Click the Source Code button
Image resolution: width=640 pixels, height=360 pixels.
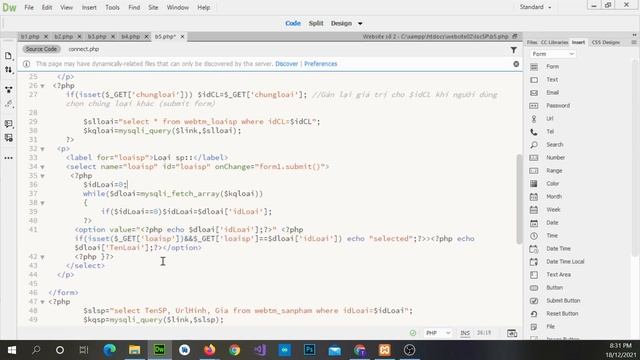coord(41,49)
